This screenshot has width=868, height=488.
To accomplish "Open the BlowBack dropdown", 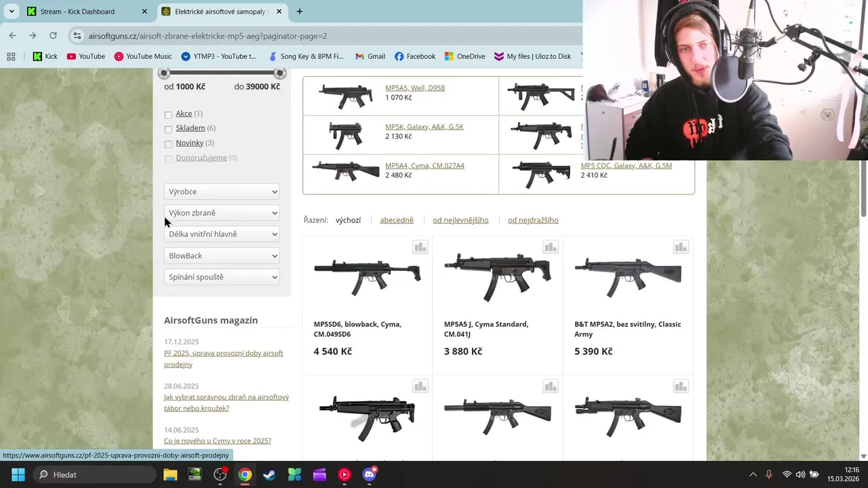I will (222, 256).
